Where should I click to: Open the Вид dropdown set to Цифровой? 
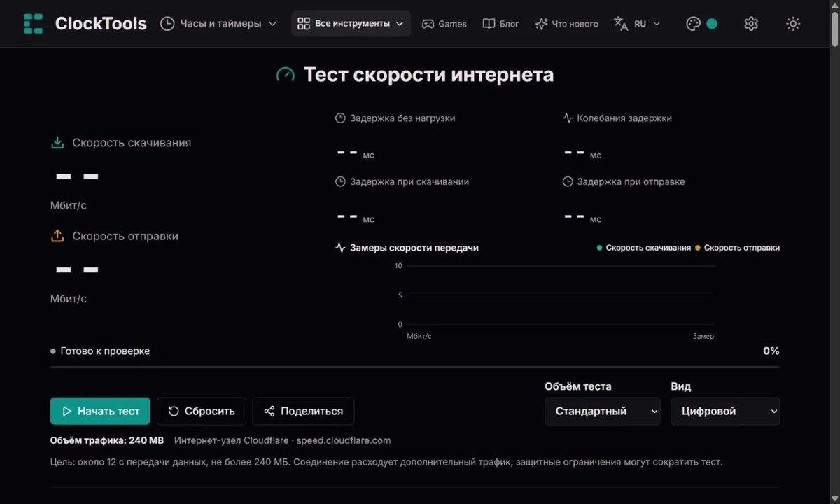[x=725, y=412]
